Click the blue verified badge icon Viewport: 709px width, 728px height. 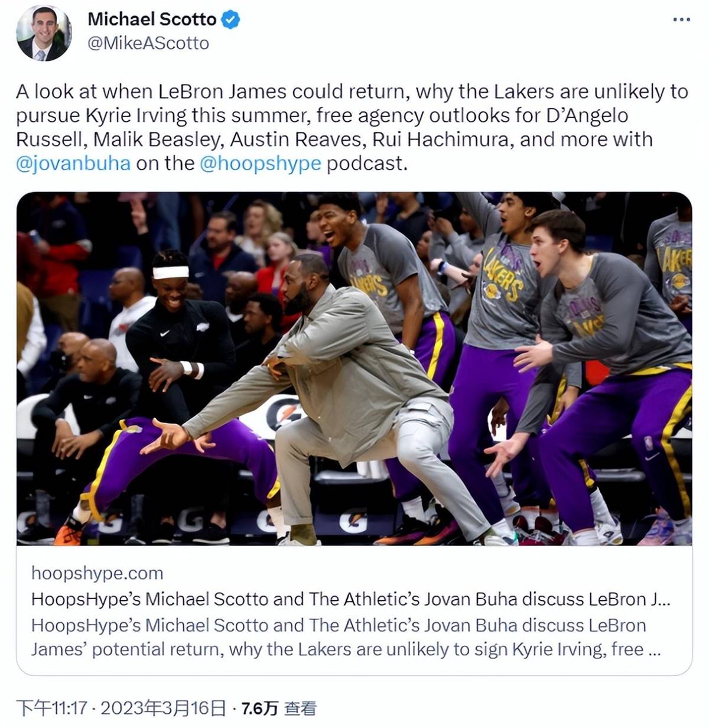230,19
